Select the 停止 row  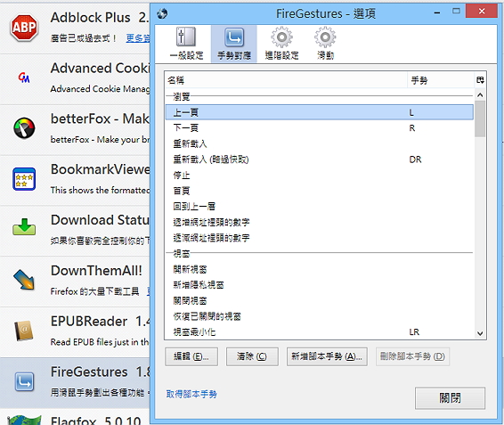click(x=319, y=175)
